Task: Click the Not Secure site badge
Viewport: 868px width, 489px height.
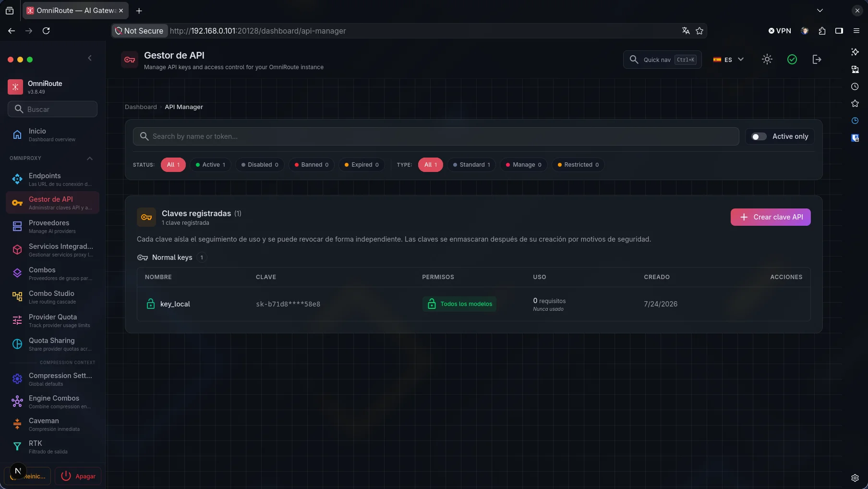Action: (x=140, y=31)
